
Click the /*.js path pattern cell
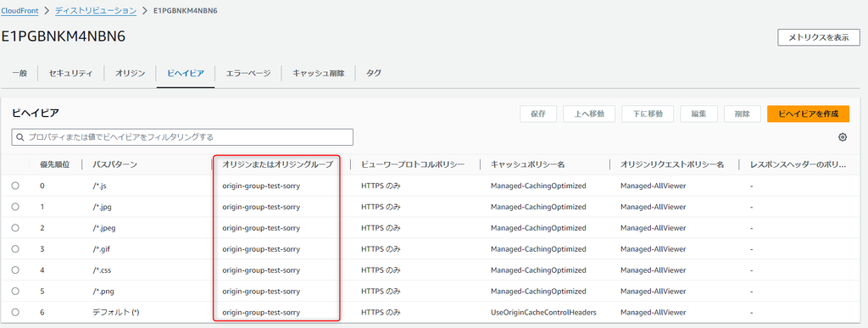coord(100,186)
